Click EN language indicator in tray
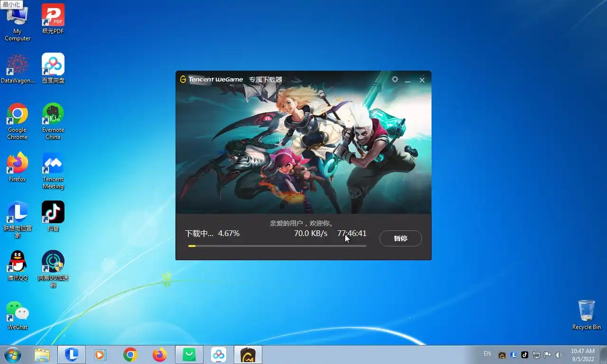The height and width of the screenshot is (364, 607). click(x=487, y=354)
